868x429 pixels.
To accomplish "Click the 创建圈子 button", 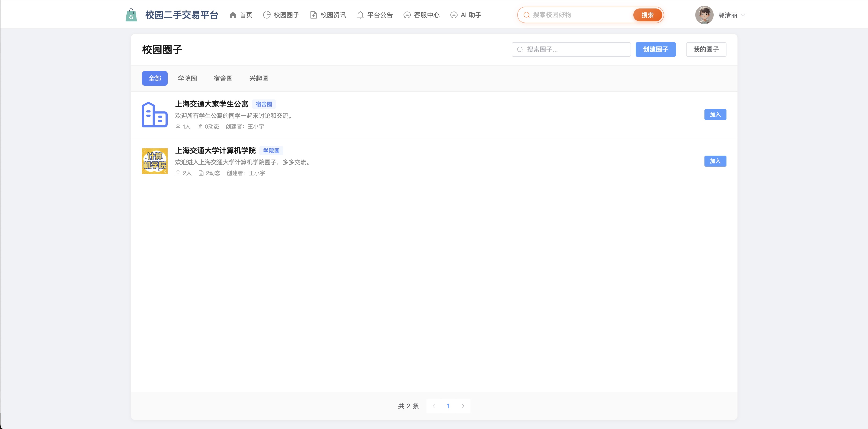I will click(655, 49).
